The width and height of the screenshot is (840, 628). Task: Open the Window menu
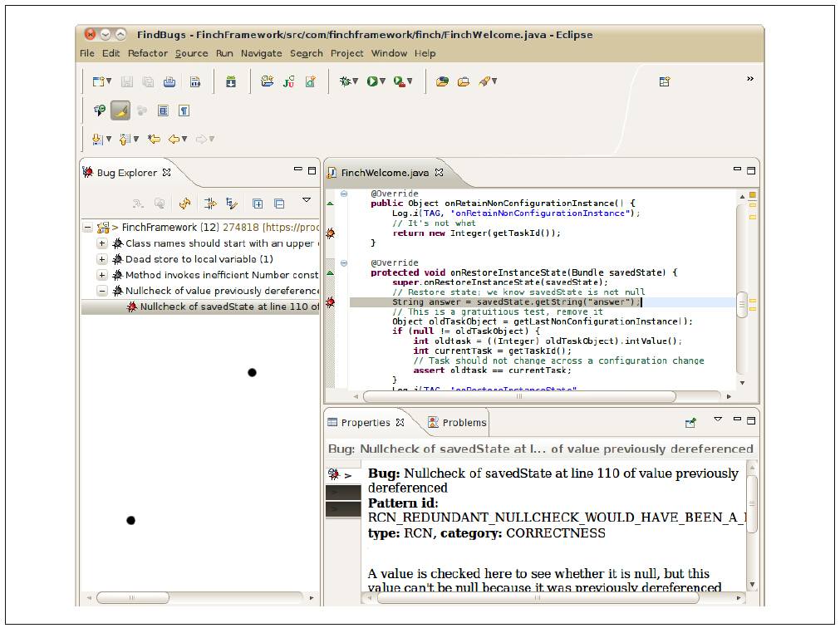click(x=389, y=53)
